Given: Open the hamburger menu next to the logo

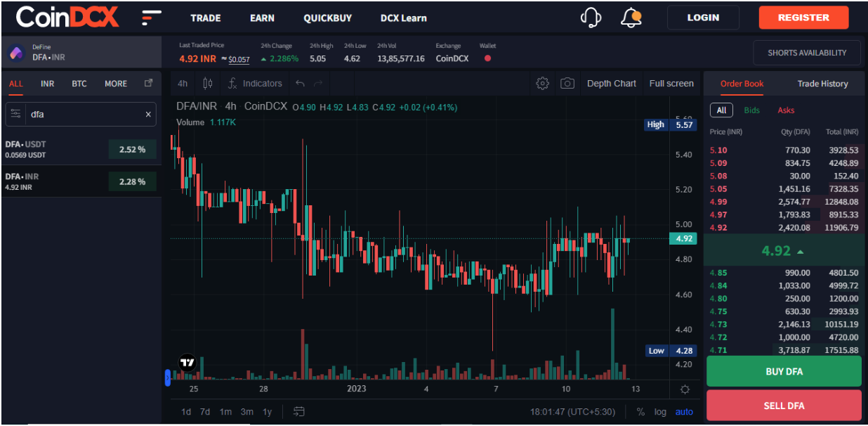Looking at the screenshot, I should [152, 18].
